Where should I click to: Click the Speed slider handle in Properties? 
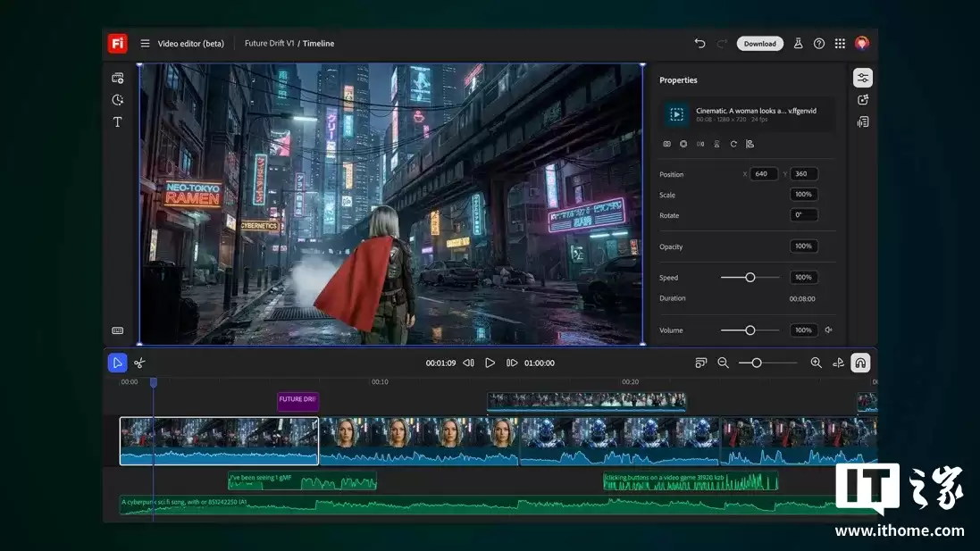click(x=749, y=277)
